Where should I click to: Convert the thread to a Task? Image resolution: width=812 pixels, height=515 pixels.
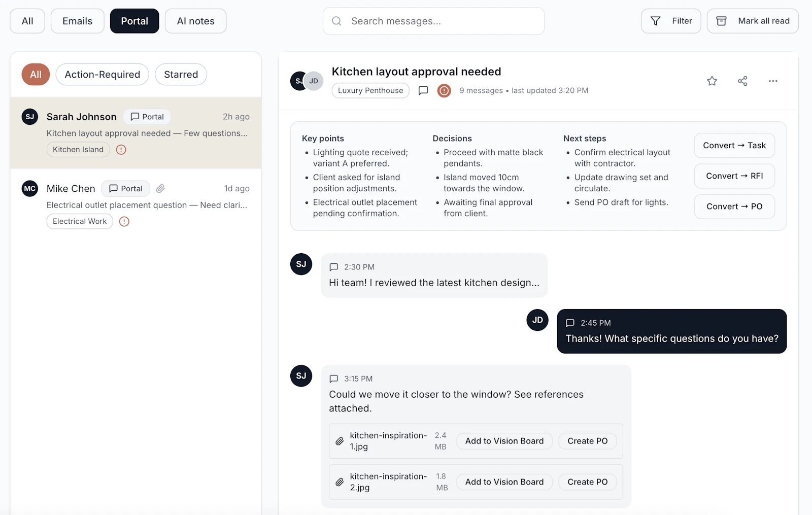734,146
